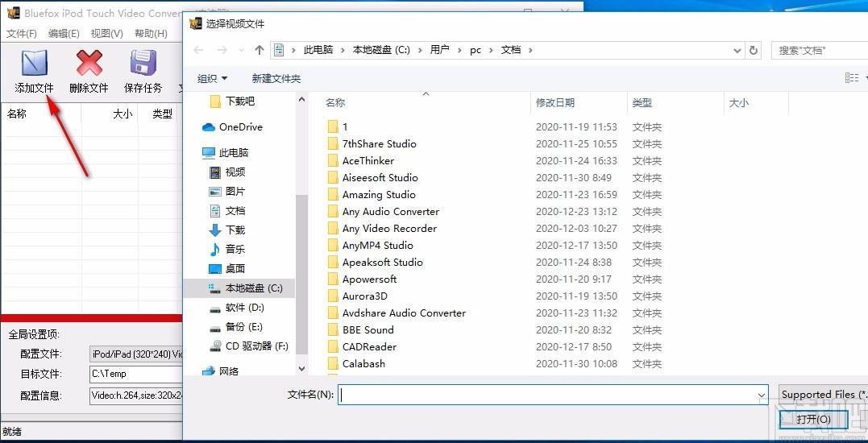Select the AnyMP4 Studio folder
The width and height of the screenshot is (868, 443).
pos(370,246)
